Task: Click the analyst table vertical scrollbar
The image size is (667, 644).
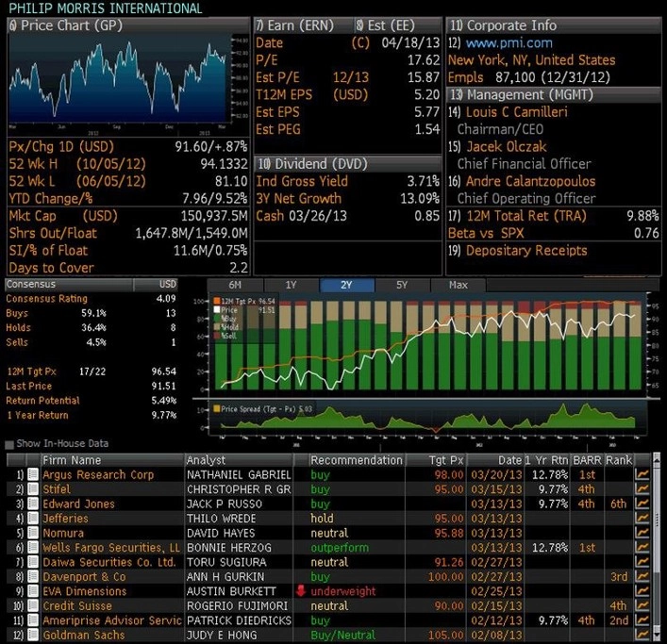Action: pos(657,548)
